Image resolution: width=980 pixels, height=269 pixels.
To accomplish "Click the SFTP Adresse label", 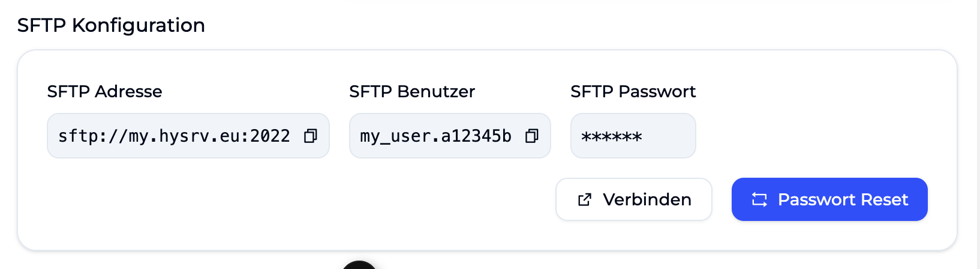I will tap(105, 91).
